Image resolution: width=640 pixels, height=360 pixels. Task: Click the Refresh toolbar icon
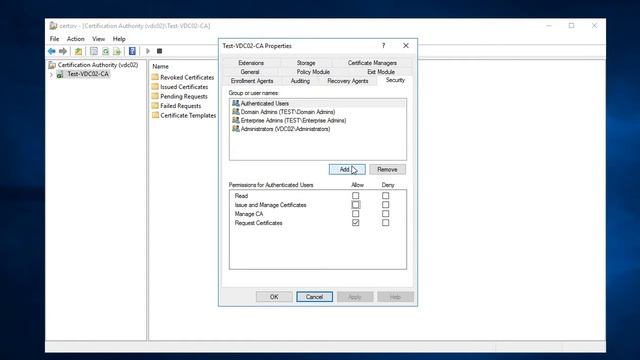[105, 51]
